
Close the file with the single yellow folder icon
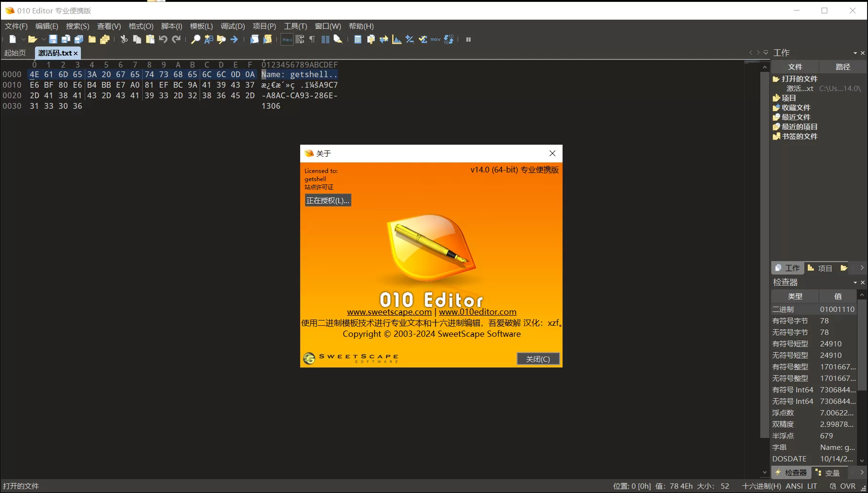pyautogui.click(x=92, y=39)
